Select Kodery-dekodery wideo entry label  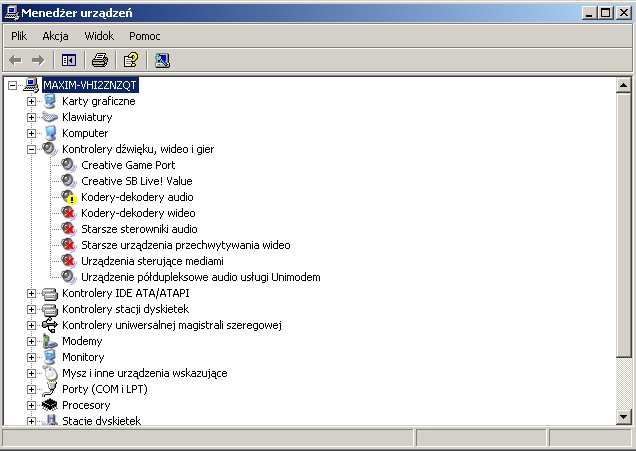(138, 213)
